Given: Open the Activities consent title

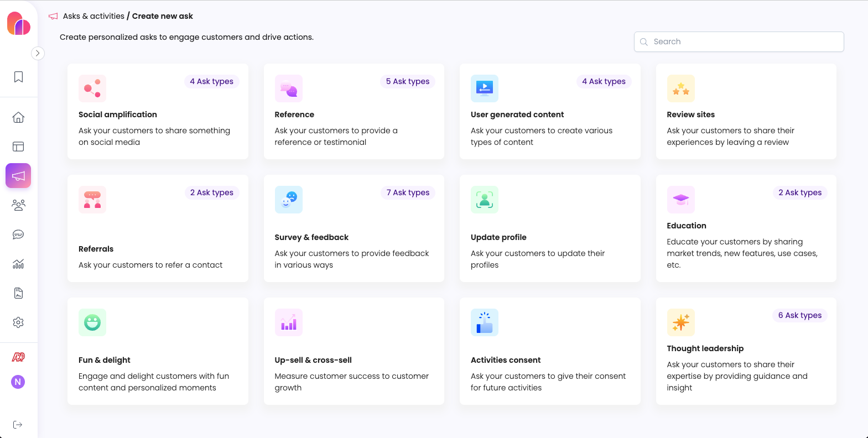Looking at the screenshot, I should (x=506, y=360).
